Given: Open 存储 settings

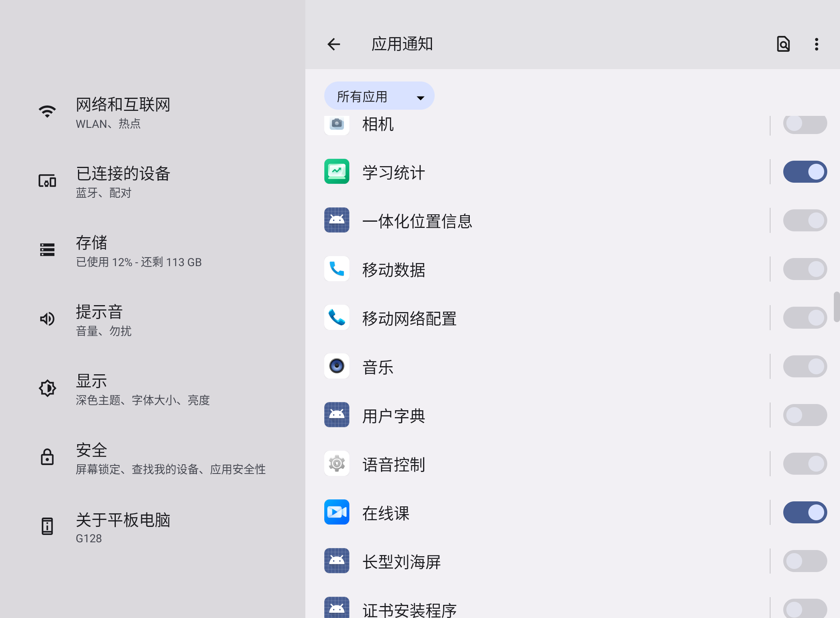Looking at the screenshot, I should tap(152, 250).
